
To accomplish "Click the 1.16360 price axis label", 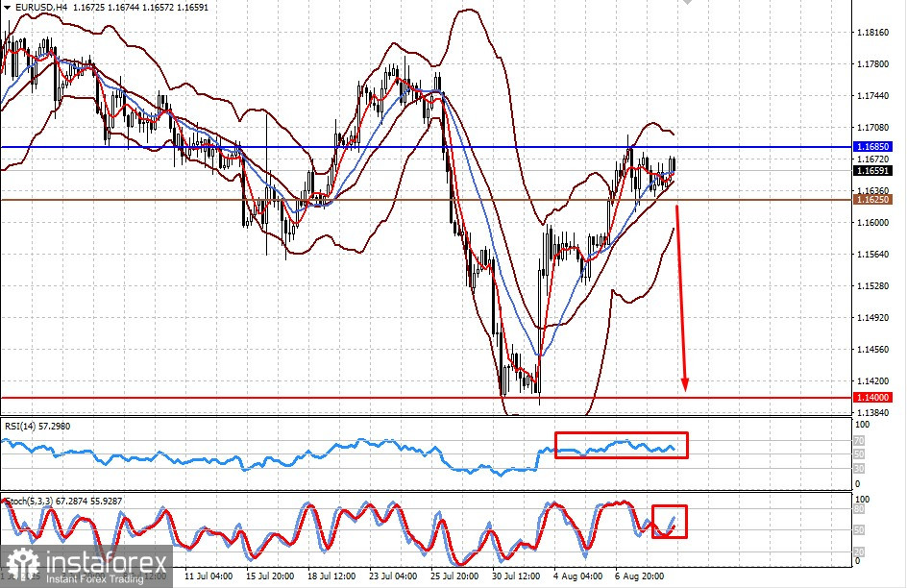I will 872,190.
